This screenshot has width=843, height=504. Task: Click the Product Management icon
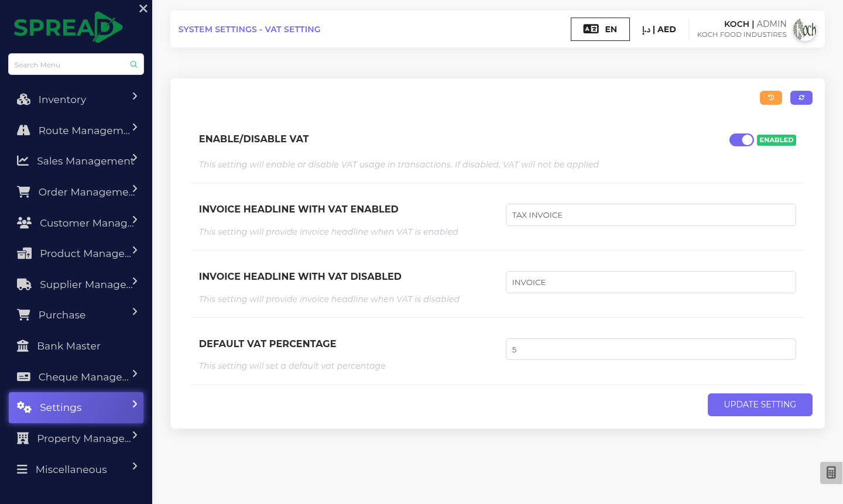[x=24, y=253]
